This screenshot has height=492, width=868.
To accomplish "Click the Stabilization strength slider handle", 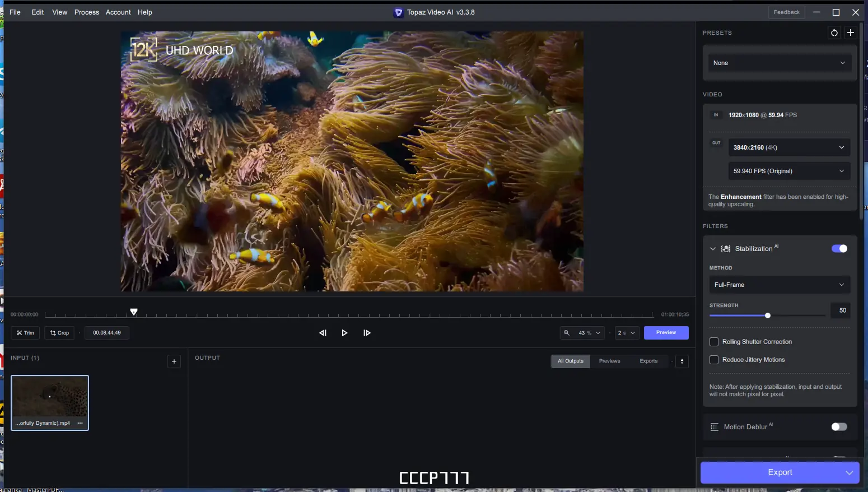I will [768, 315].
